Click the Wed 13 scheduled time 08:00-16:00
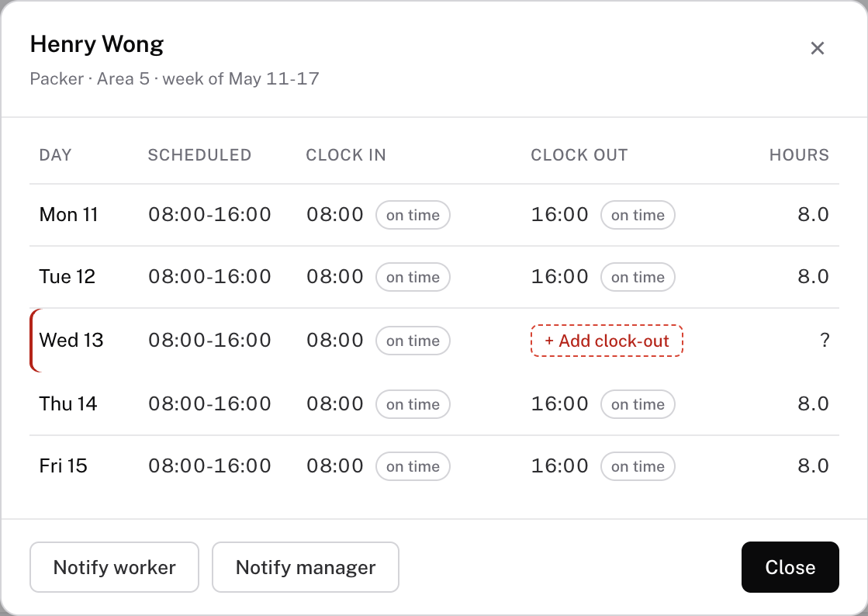The image size is (868, 616). click(209, 341)
